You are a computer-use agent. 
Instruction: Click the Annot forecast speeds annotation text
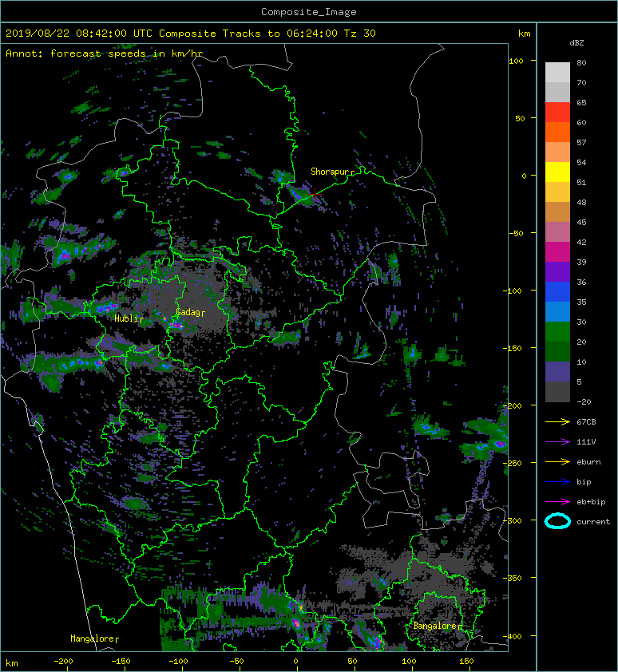(105, 53)
